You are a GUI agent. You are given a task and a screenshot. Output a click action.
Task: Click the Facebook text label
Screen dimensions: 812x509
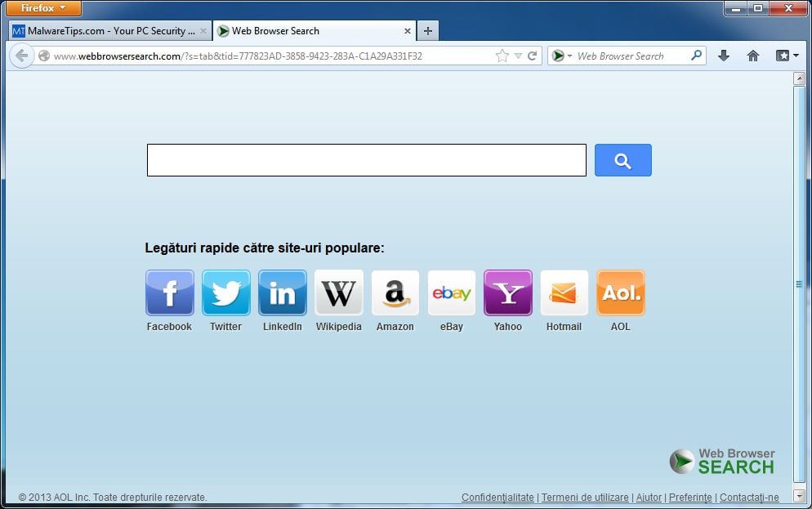click(169, 327)
